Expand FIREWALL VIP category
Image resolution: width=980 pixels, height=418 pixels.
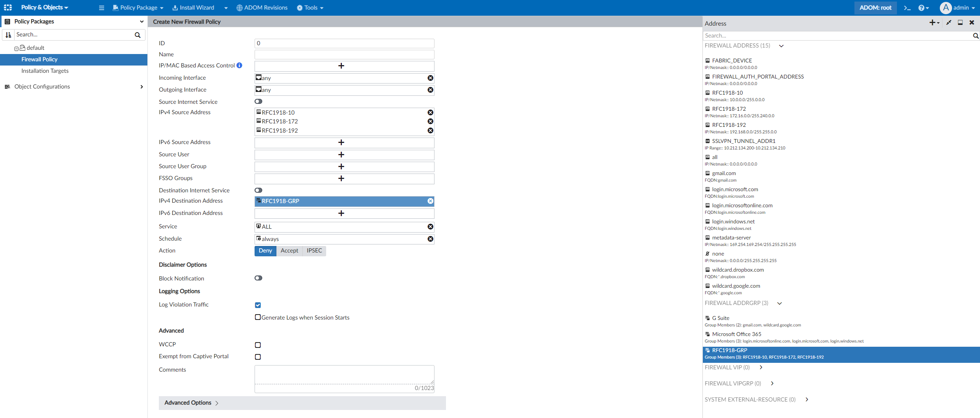pos(761,367)
